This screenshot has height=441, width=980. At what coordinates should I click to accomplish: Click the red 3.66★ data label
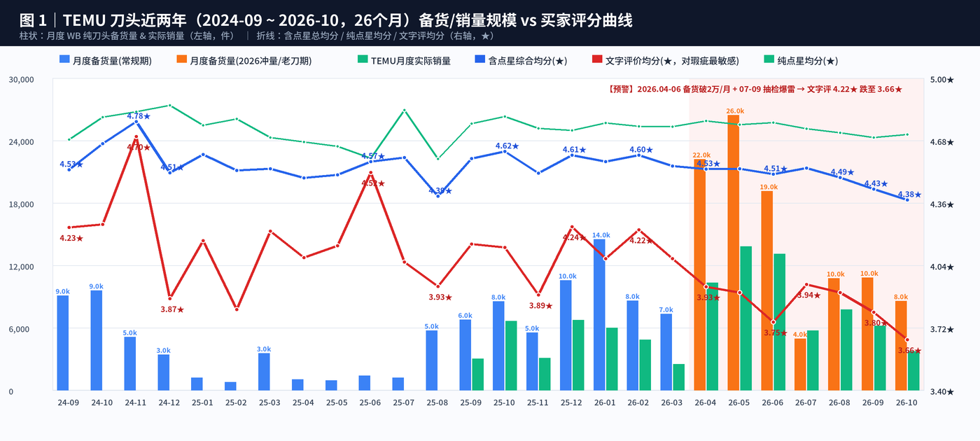(x=909, y=351)
